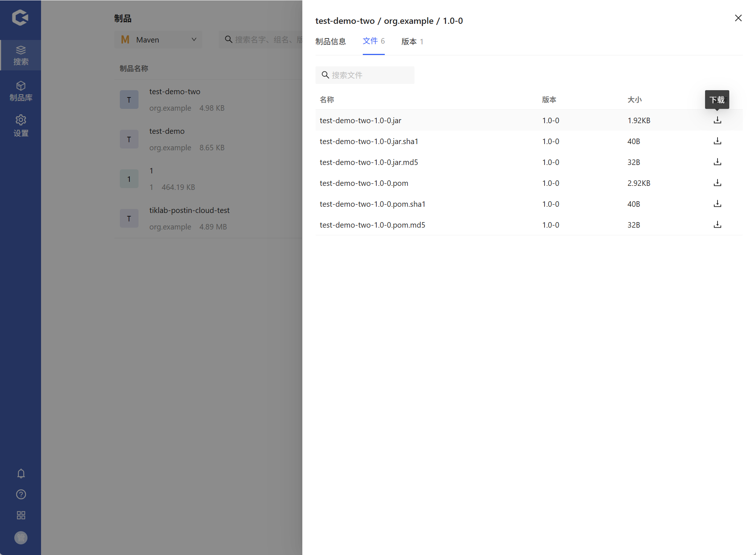Switch to the 版本 tab
Image resolution: width=756 pixels, height=555 pixels.
click(412, 41)
